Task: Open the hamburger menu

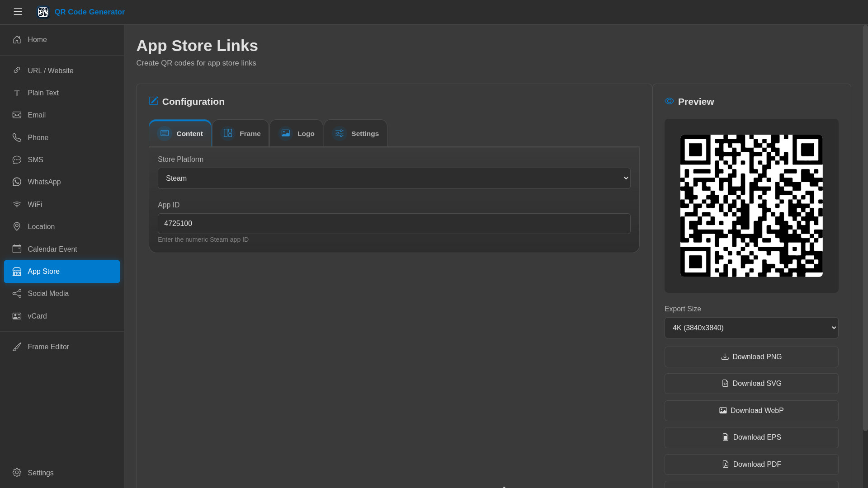Action: (x=18, y=12)
